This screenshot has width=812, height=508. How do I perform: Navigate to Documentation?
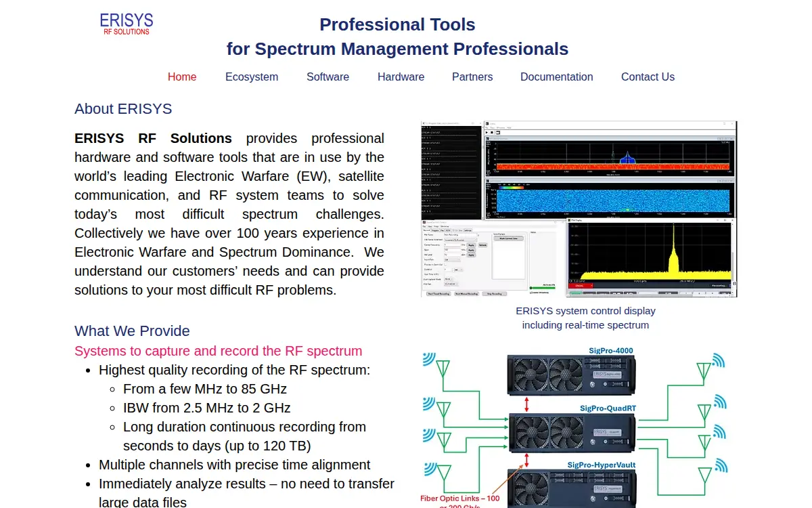pos(557,77)
